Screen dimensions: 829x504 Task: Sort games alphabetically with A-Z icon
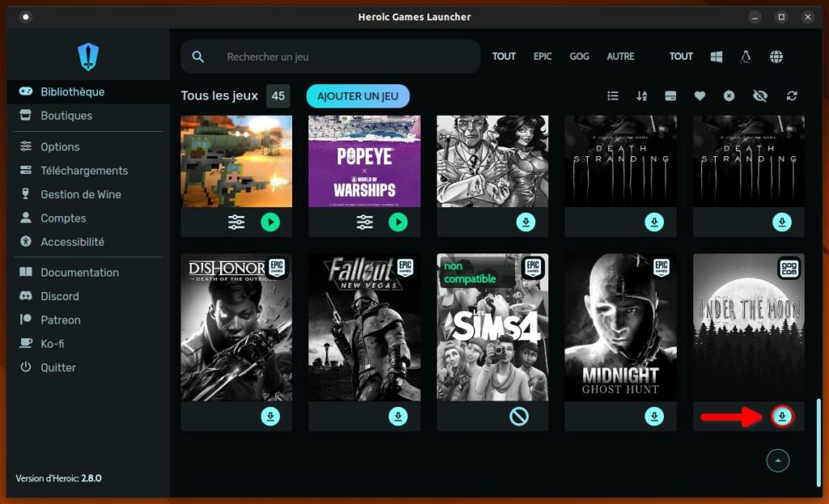(642, 96)
